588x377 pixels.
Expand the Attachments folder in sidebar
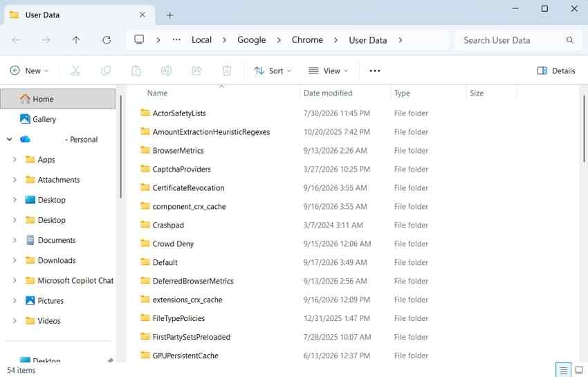[x=15, y=180]
